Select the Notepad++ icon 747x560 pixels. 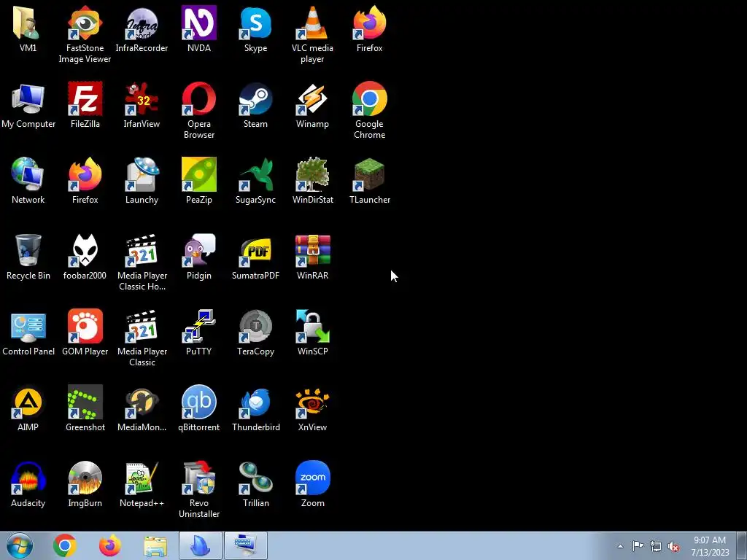click(142, 478)
